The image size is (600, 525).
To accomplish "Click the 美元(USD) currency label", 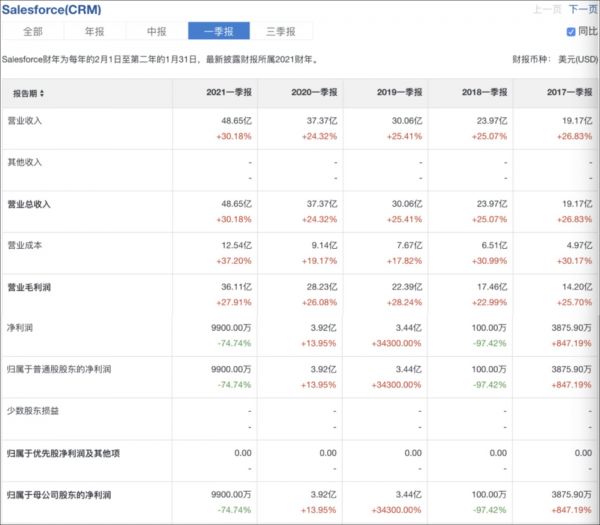I will [x=578, y=60].
